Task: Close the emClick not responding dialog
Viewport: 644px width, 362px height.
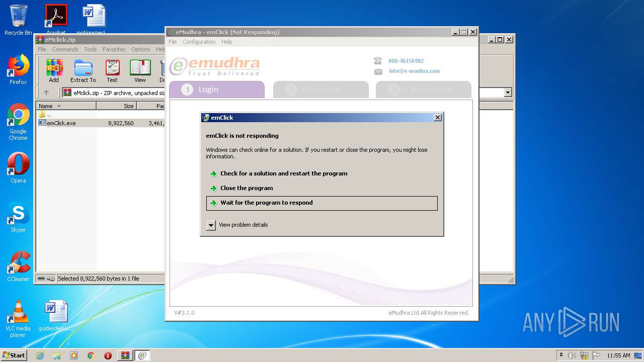Action: pos(437,117)
